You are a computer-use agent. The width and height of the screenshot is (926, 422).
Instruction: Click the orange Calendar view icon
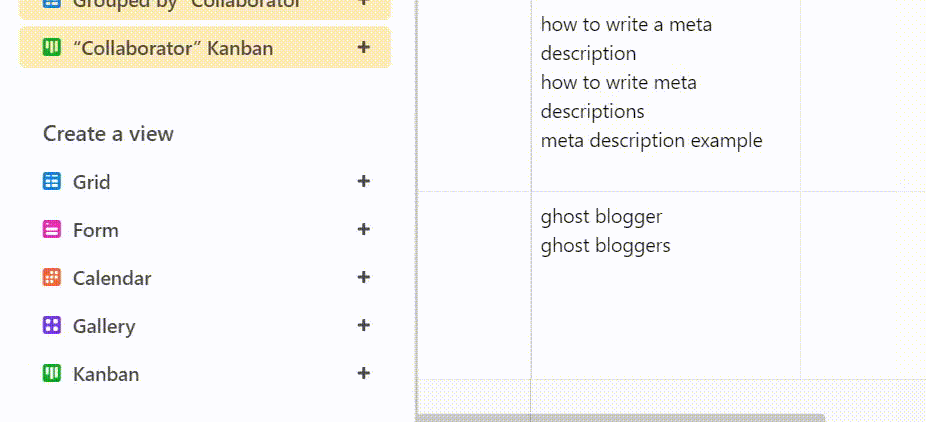tap(52, 277)
